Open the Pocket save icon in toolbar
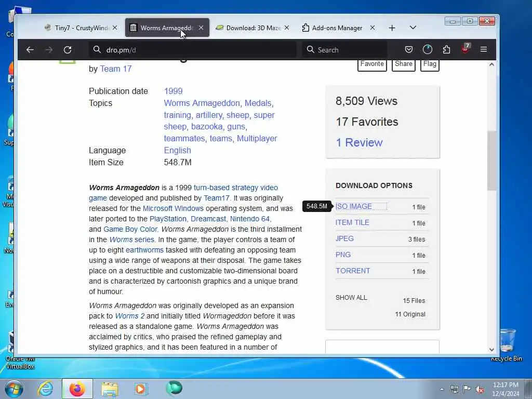 (409, 49)
